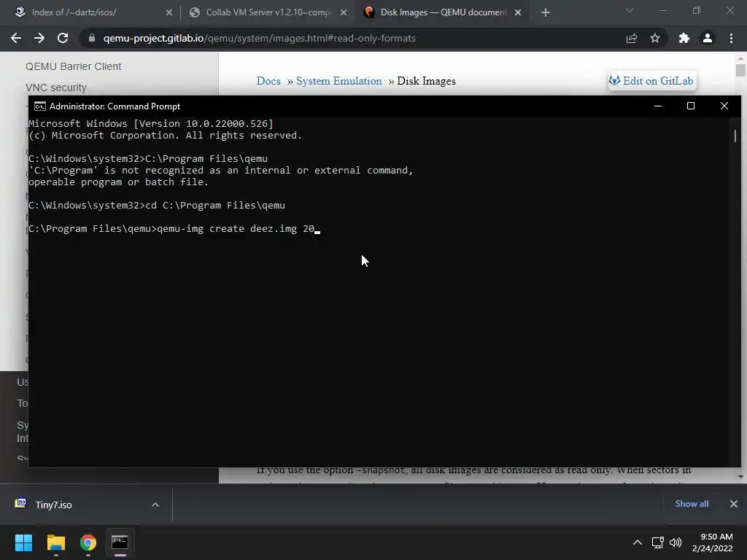Minimize the Command Prompt window
Image resolution: width=747 pixels, height=560 pixels.
tap(658, 106)
